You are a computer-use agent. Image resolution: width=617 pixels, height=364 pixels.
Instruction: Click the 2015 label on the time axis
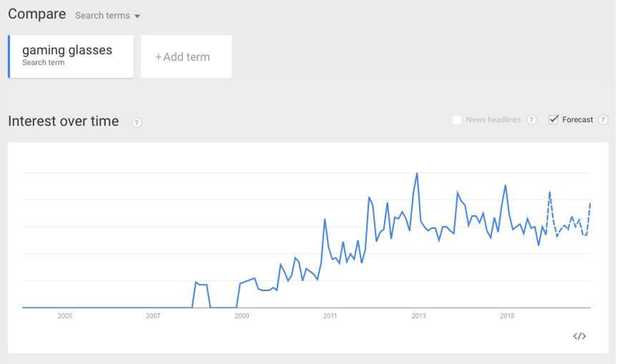(507, 315)
